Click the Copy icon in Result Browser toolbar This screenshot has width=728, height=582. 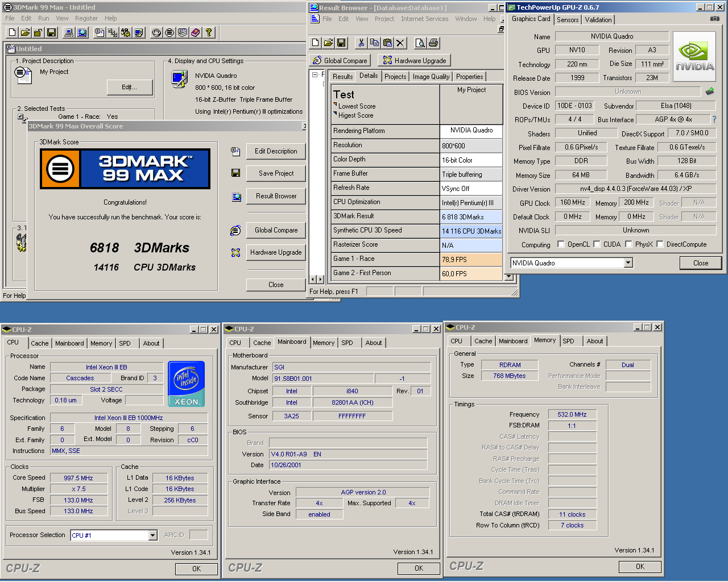pyautogui.click(x=374, y=43)
